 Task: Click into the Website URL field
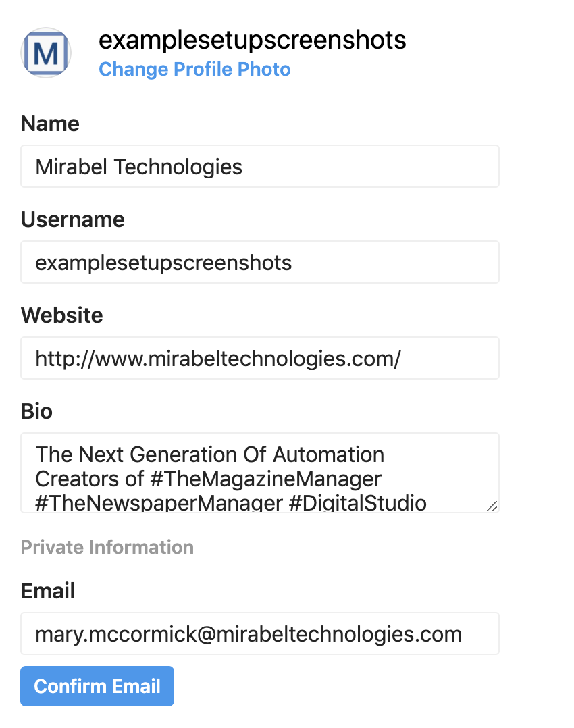[x=259, y=358]
